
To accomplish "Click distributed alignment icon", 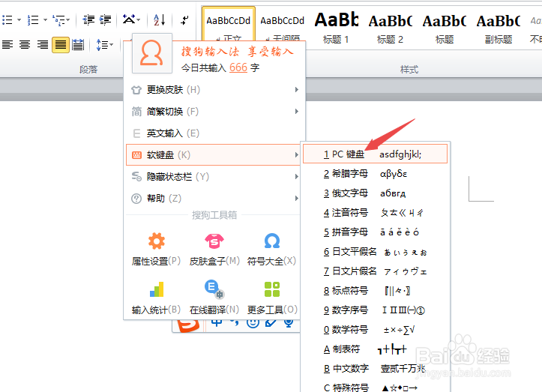I will [x=78, y=44].
